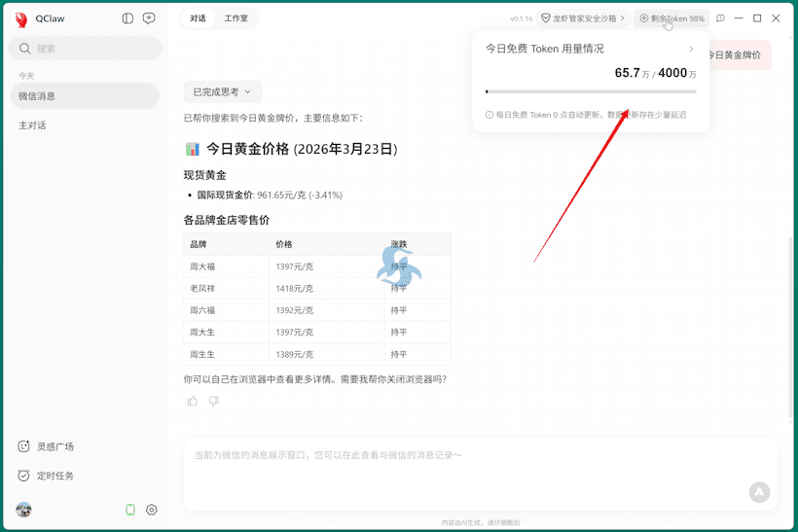
Task: Focus the 搜索 search field
Action: 85,49
